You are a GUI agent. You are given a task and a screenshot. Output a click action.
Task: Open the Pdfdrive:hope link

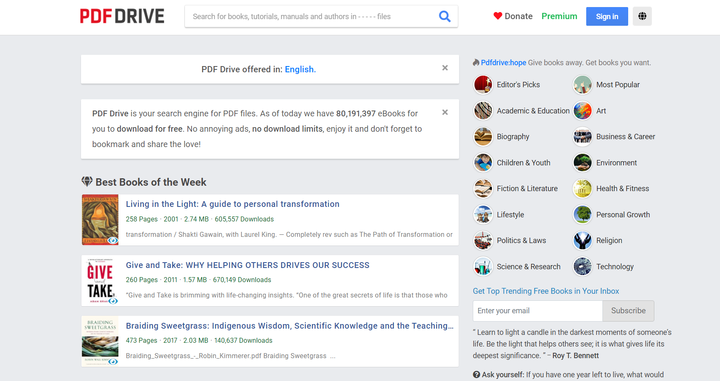[503, 63]
